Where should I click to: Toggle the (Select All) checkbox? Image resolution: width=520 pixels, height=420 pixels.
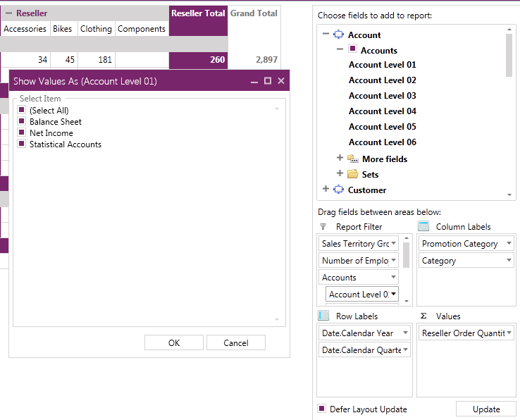[x=23, y=111]
